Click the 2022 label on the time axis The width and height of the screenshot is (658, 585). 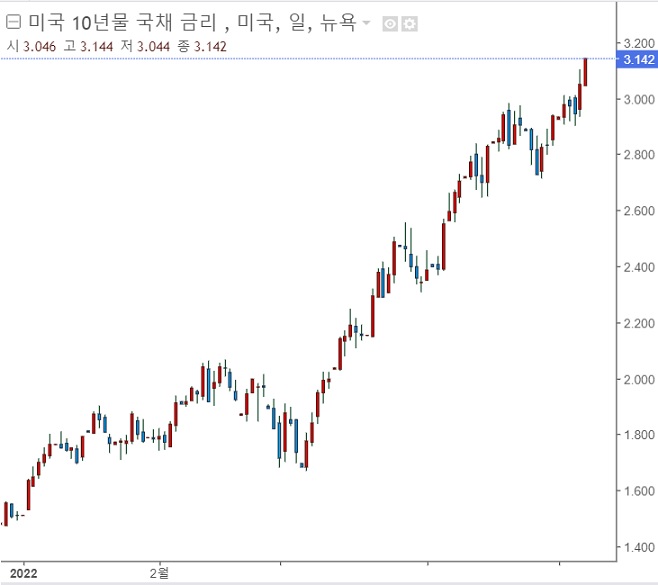(x=24, y=573)
